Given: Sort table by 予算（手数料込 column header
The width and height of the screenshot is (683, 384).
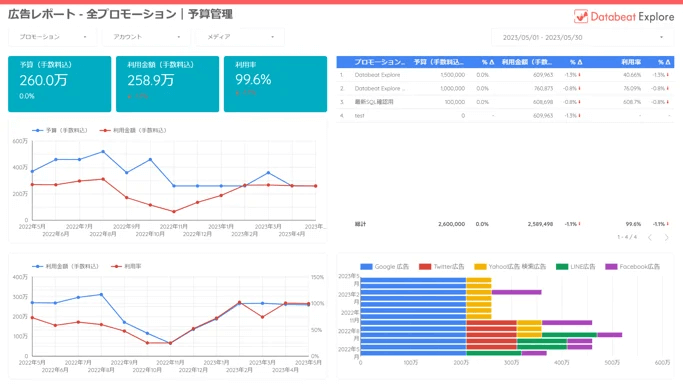Looking at the screenshot, I should (439, 62).
